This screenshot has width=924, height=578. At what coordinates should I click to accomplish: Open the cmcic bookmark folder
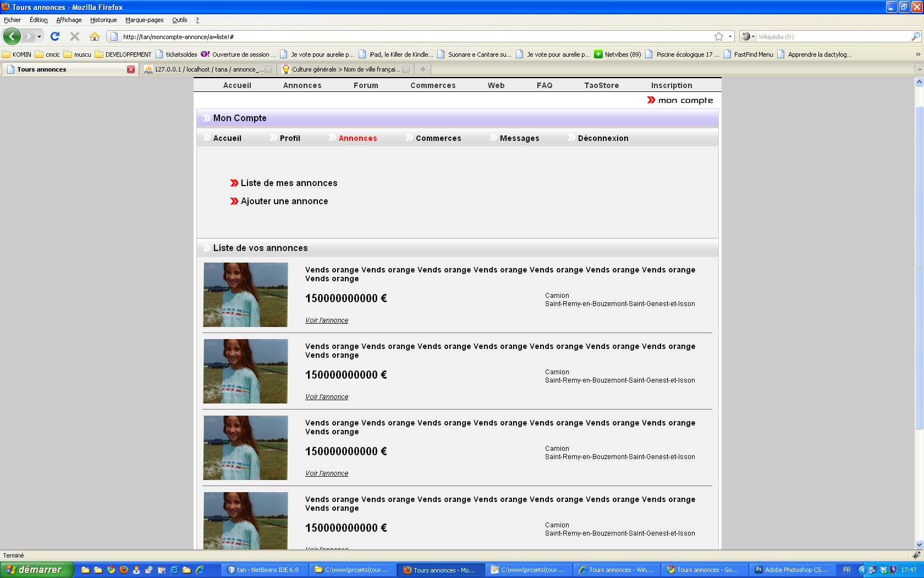[47, 54]
